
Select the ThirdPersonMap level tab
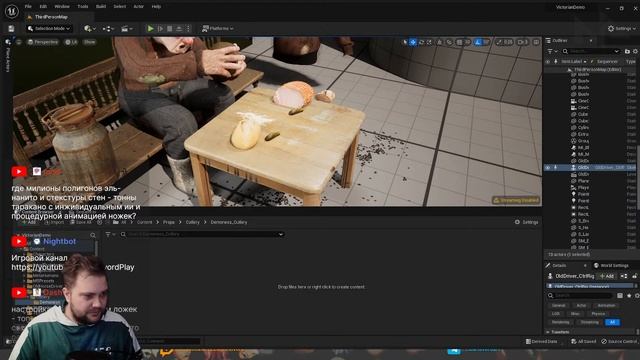[x=51, y=17]
